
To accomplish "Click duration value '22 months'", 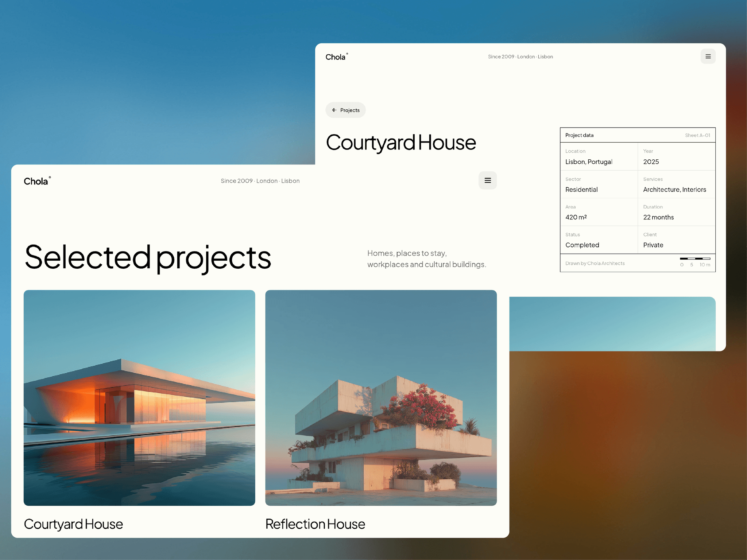I will click(x=658, y=217).
